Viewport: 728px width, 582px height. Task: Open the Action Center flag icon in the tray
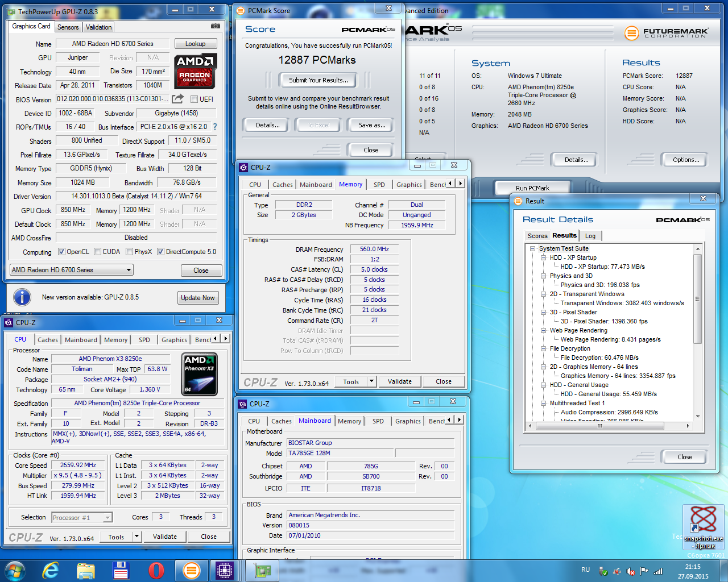pos(644,571)
